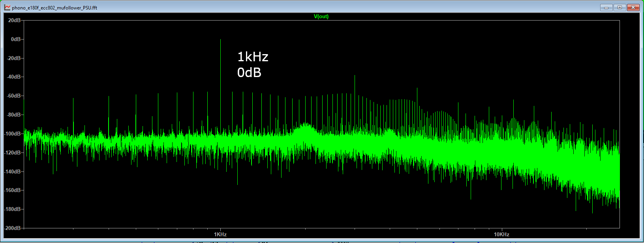Image resolution: width=644 pixels, height=243 pixels.
Task: Click the phono_e180f_ecc802_mufollower_PSU.fft window title
Action: click(x=54, y=8)
